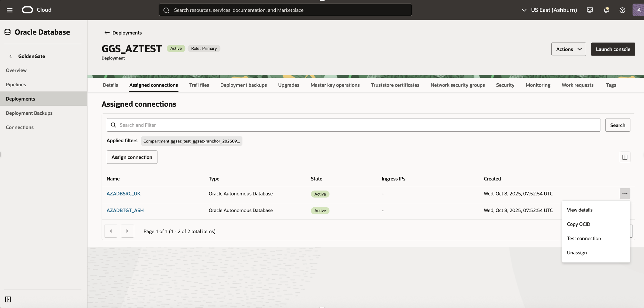Switch to the Details tab

click(111, 85)
